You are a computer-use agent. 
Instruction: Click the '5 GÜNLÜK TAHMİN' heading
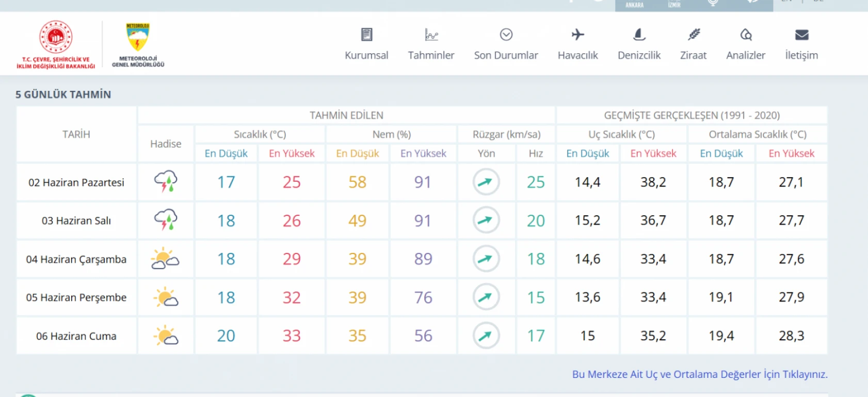[x=63, y=94]
